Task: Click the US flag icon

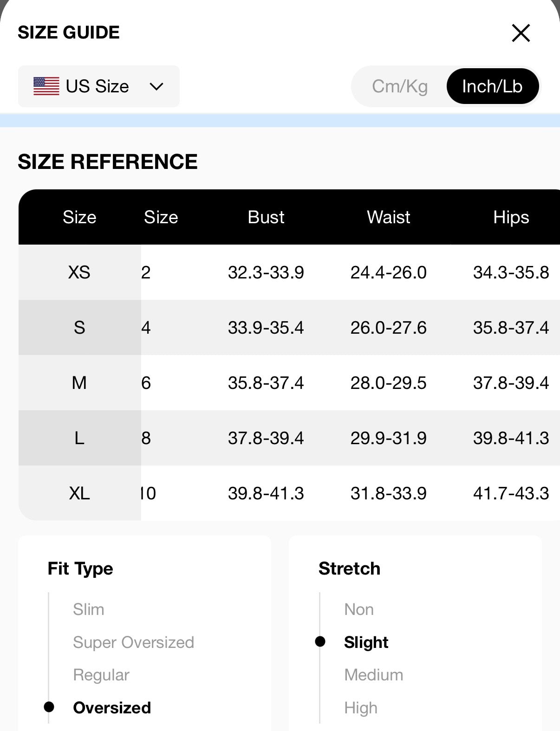Action: [x=46, y=86]
